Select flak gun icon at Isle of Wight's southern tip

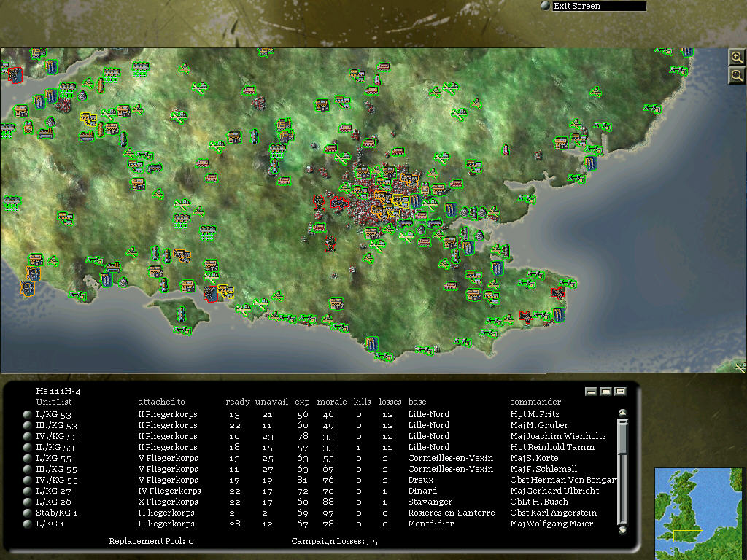pos(182,330)
